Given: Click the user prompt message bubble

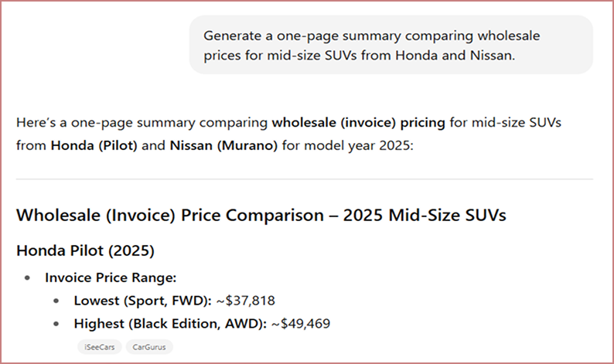Looking at the screenshot, I should 391,46.
